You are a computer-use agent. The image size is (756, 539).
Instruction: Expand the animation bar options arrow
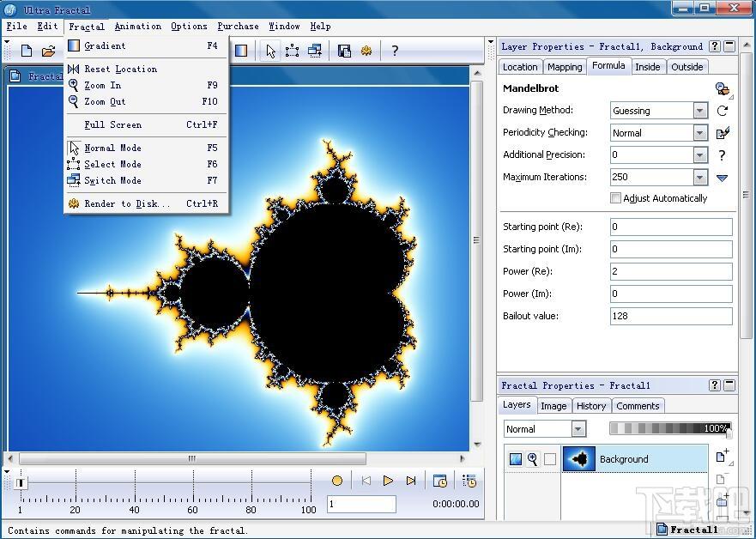point(7,471)
